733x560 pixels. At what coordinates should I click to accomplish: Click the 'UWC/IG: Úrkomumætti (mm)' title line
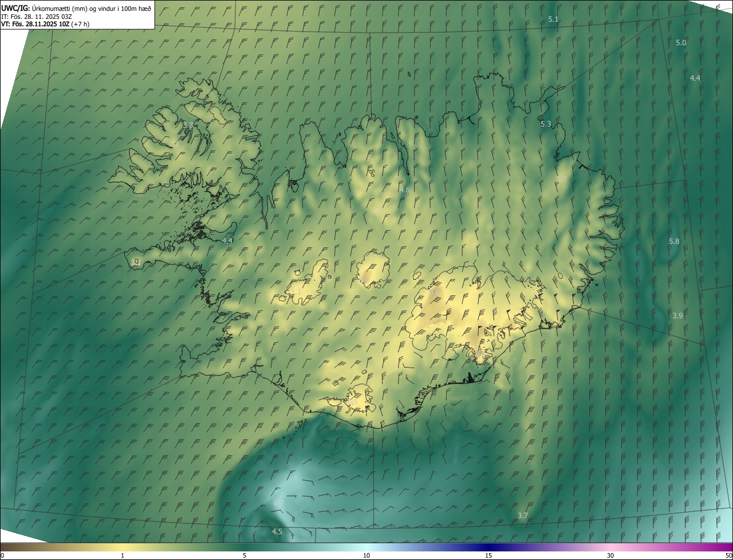(x=77, y=8)
